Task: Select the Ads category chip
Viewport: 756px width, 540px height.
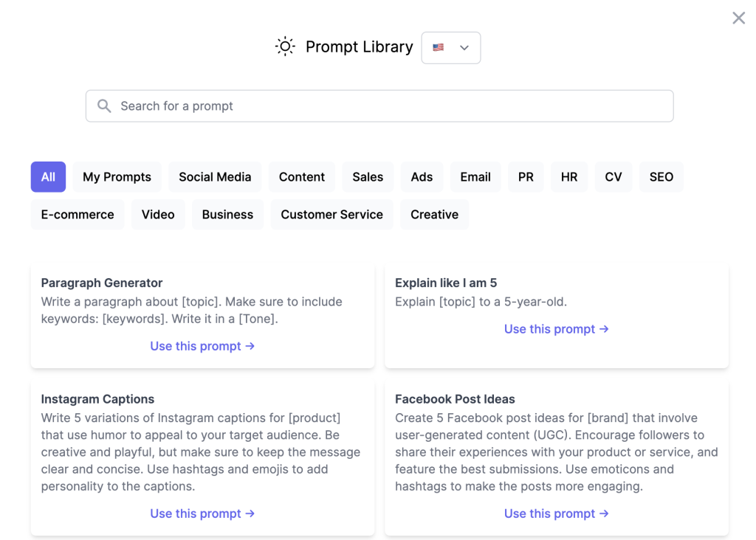Action: [422, 177]
